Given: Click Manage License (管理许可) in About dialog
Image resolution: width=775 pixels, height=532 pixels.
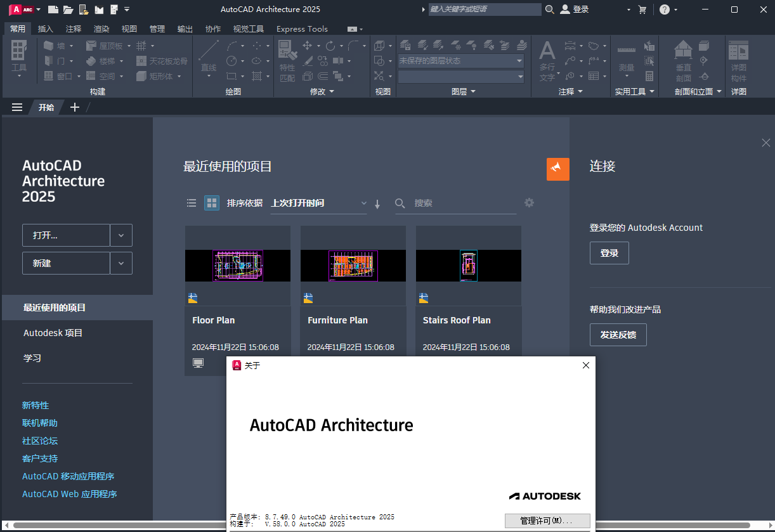Looking at the screenshot, I should click(547, 521).
